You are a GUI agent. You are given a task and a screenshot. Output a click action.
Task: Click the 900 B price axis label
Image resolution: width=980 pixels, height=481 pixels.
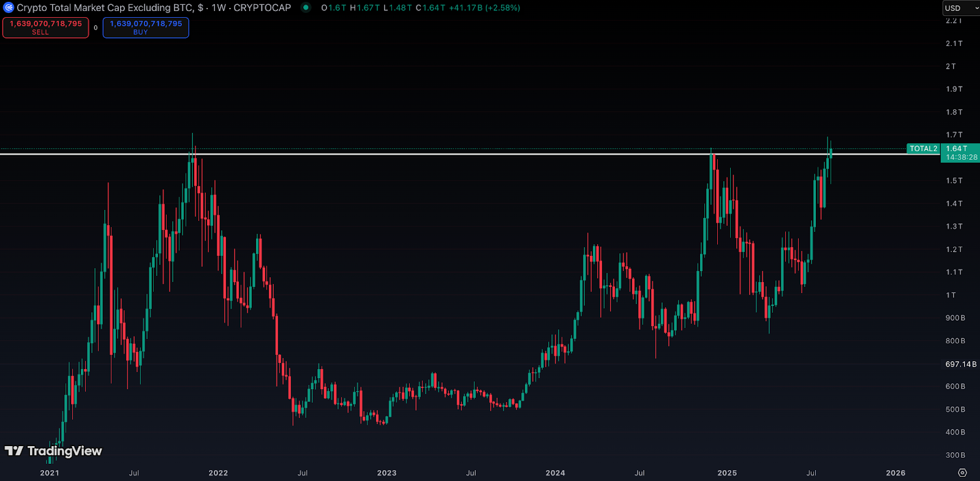pos(956,318)
